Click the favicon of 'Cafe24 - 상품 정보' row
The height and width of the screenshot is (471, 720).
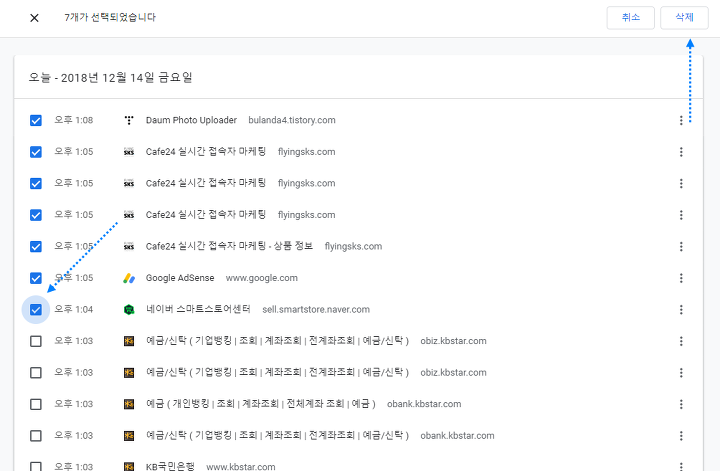click(129, 247)
